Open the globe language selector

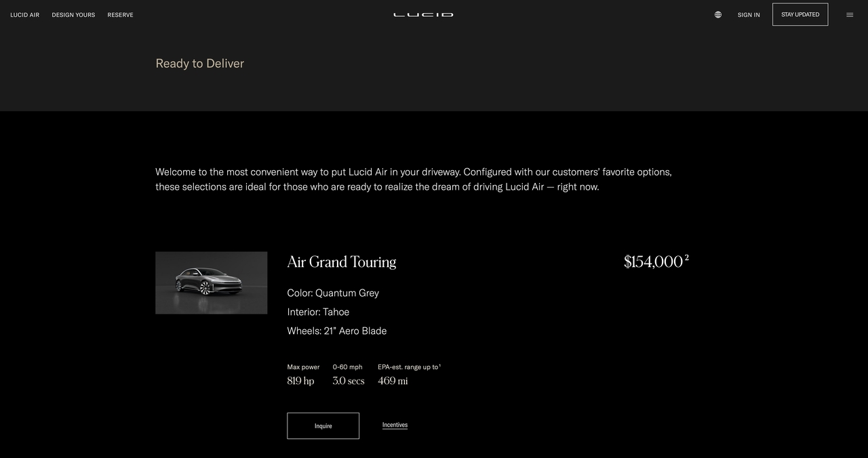click(x=718, y=15)
